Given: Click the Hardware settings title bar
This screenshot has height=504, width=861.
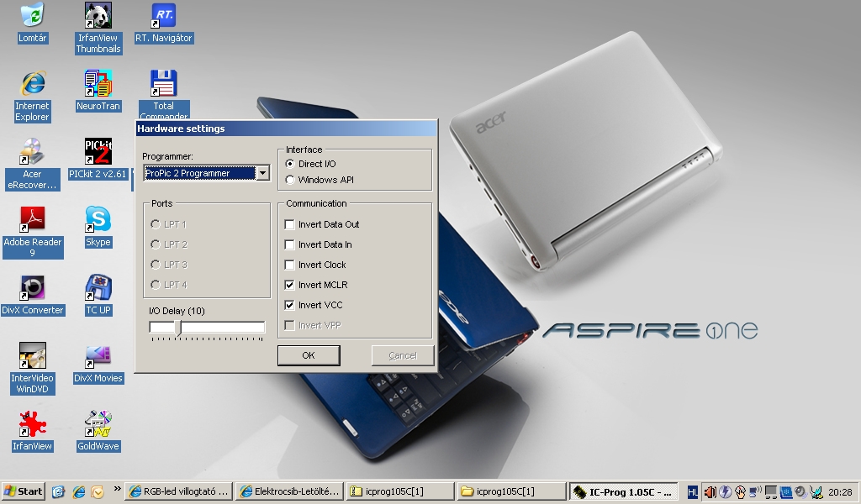Looking at the screenshot, I should tap(286, 129).
